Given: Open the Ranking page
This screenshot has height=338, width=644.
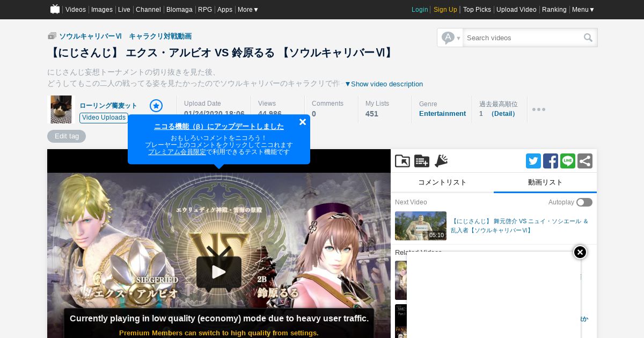Looking at the screenshot, I should (554, 10).
